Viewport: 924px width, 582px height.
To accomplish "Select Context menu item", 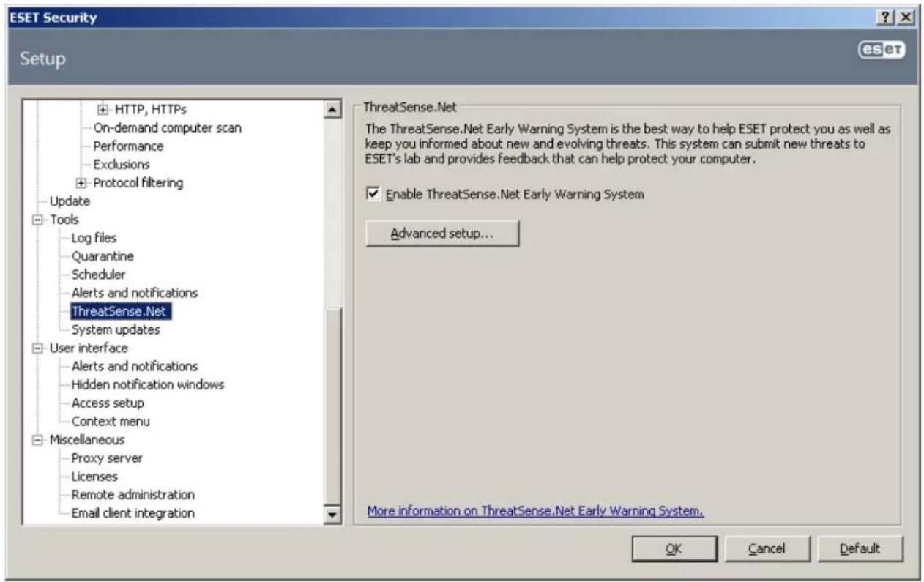I will pos(111,422).
